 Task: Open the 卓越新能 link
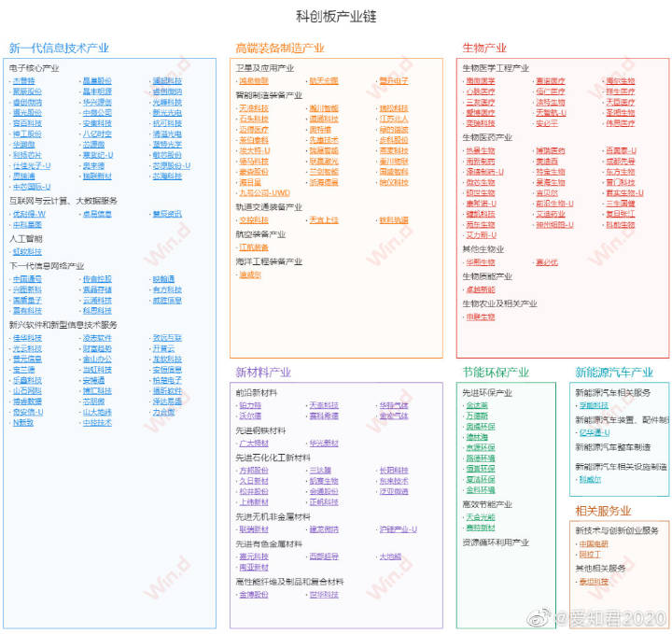(481, 289)
